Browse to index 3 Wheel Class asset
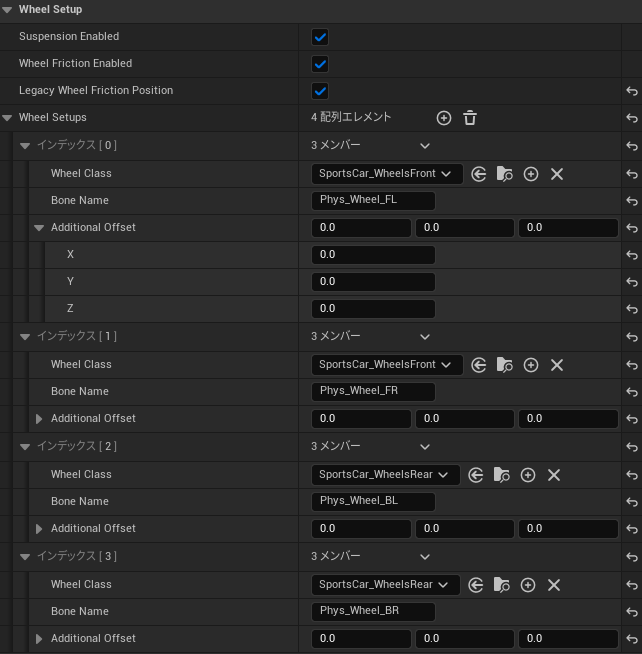The image size is (642, 654). coord(502,585)
